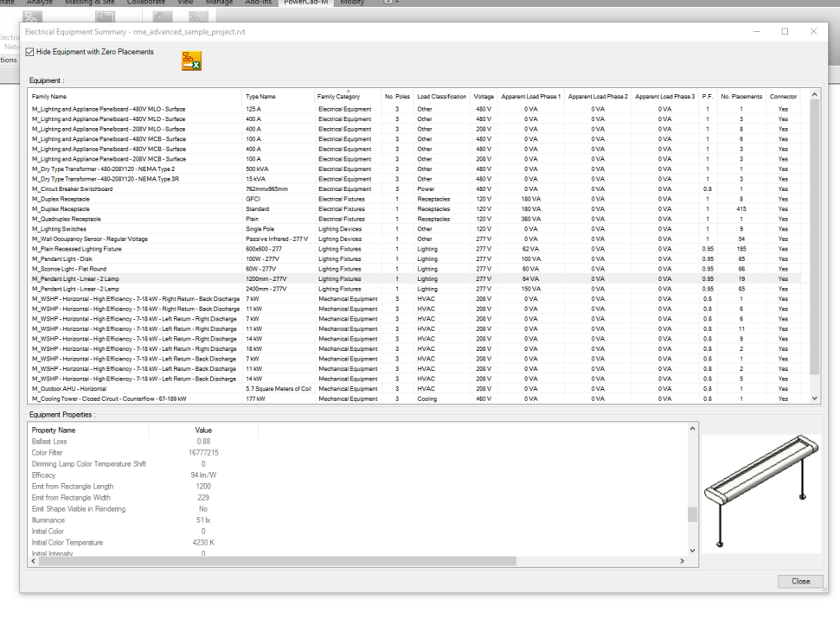Open the Analyze ribbon tab
The image size is (840, 625).
40,2
